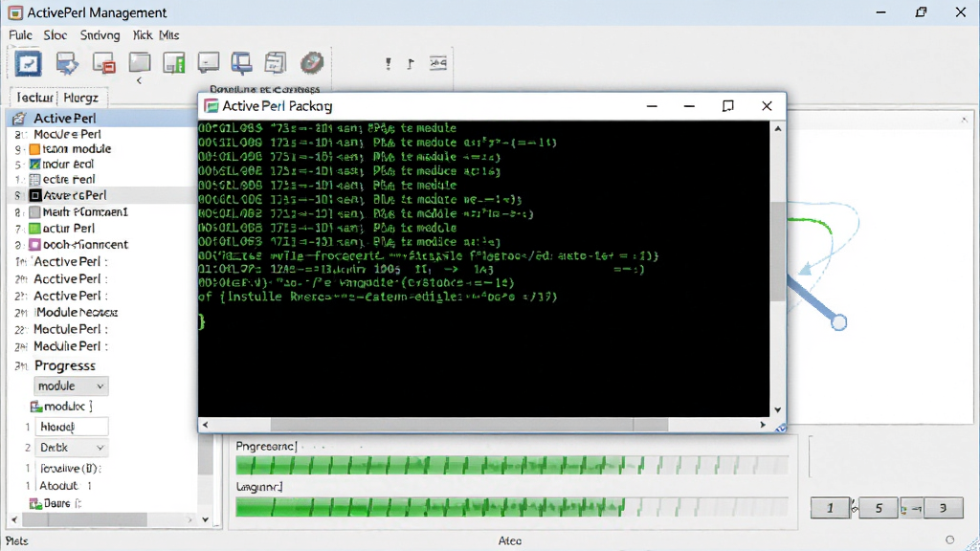Open the Mits menu
Screen dimensions: 980x551
168,35
